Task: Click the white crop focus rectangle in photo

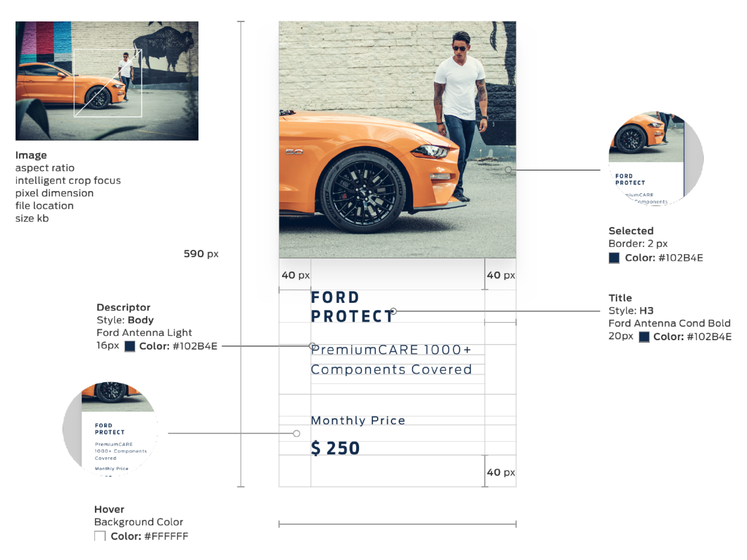Action: click(x=108, y=83)
